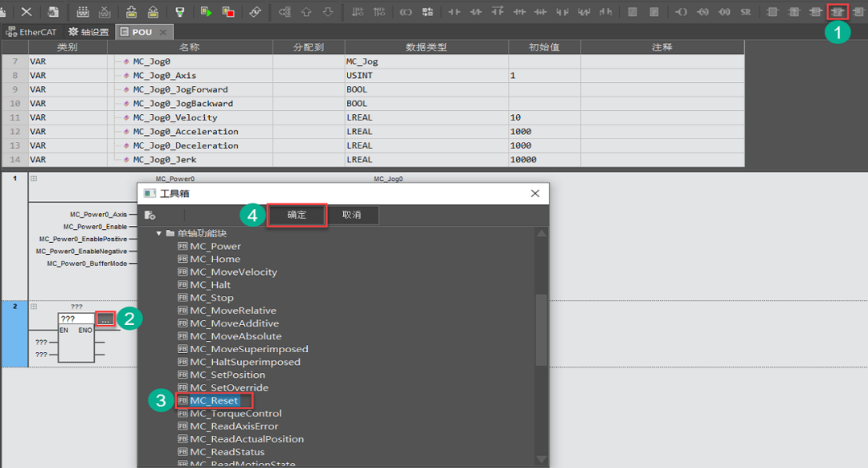Screen dimensions: 868x468
Task: Insert a normally open contact
Action: coord(454,11)
